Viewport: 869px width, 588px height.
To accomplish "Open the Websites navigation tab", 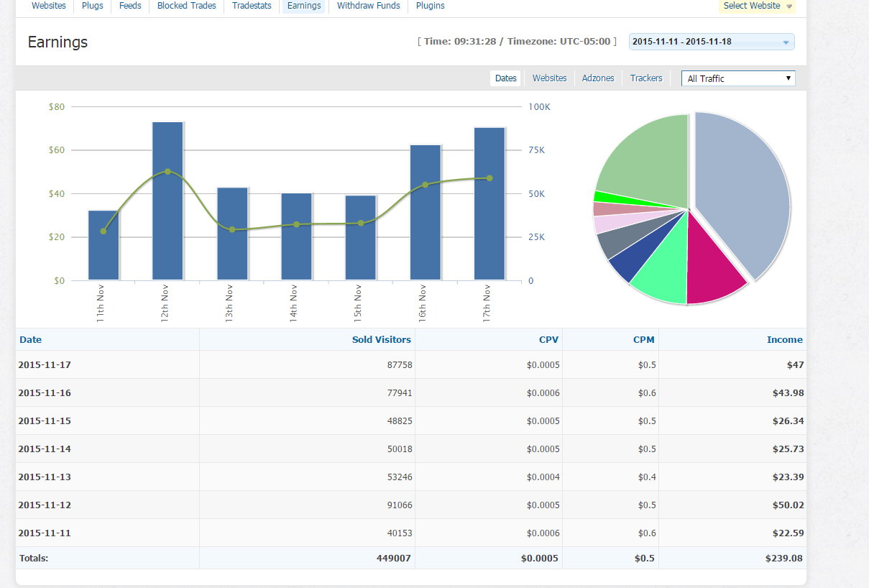I will pos(48,6).
